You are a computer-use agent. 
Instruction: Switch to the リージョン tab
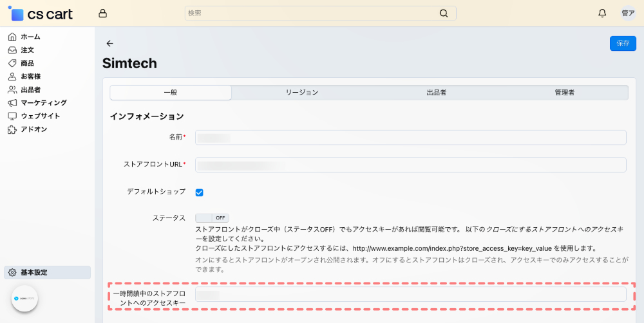(302, 93)
